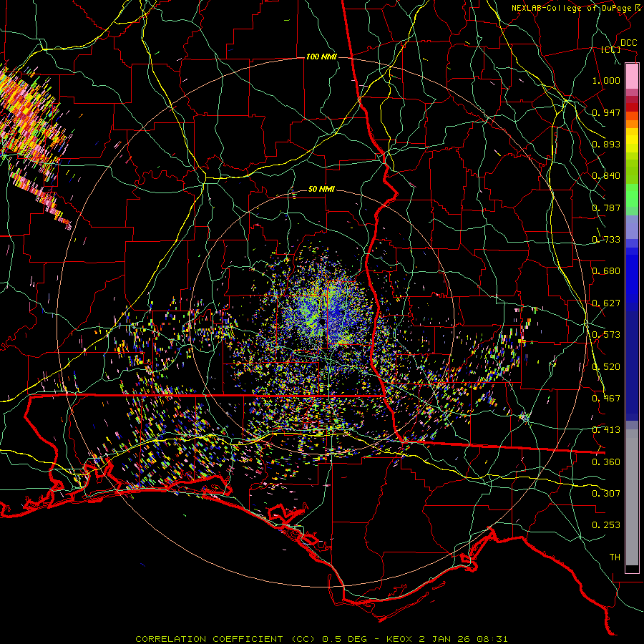Click the 0.627 scale value
This screenshot has width=644, height=644.
click(606, 303)
